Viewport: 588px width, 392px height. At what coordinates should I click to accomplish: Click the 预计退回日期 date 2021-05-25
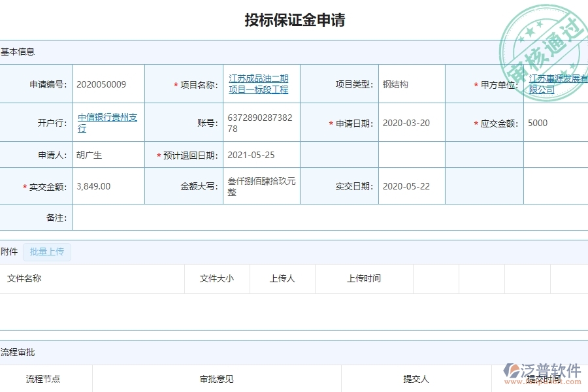252,154
